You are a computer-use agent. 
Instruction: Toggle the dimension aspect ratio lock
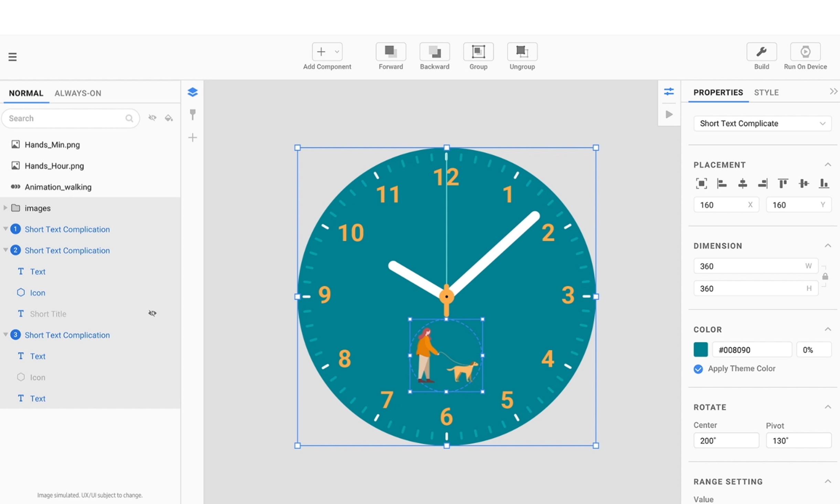coord(825,276)
